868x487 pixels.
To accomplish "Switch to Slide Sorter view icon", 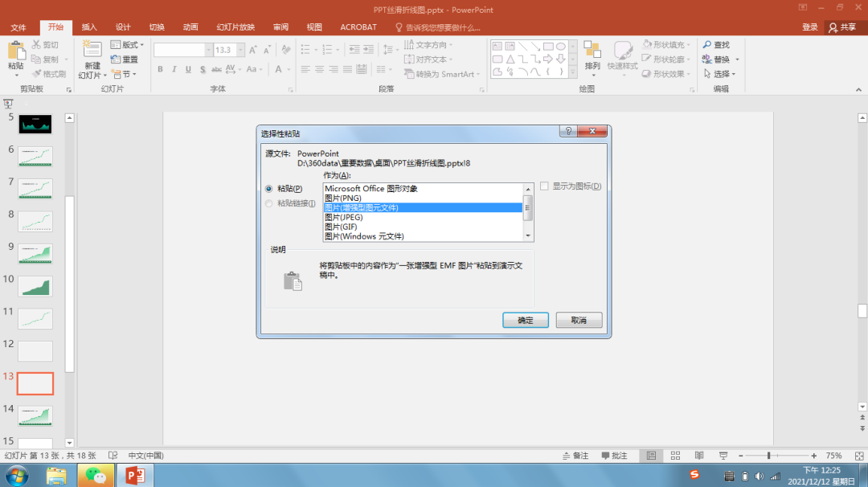I will 675,456.
